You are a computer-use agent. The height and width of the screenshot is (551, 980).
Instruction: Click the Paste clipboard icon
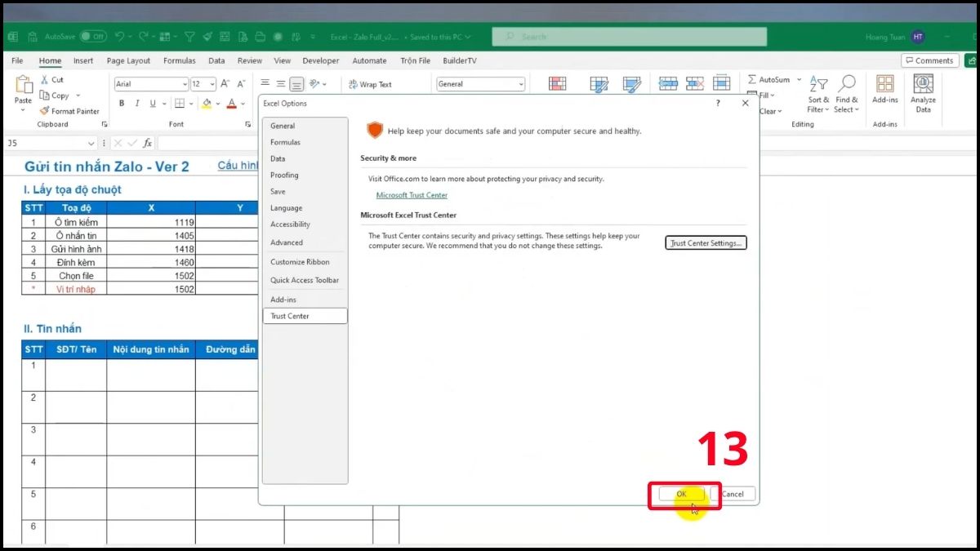[23, 84]
